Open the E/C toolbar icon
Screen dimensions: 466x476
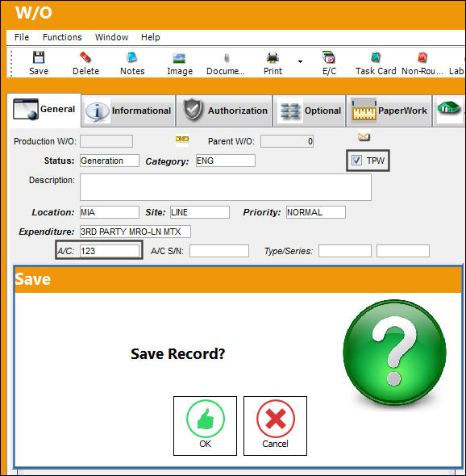tap(329, 57)
